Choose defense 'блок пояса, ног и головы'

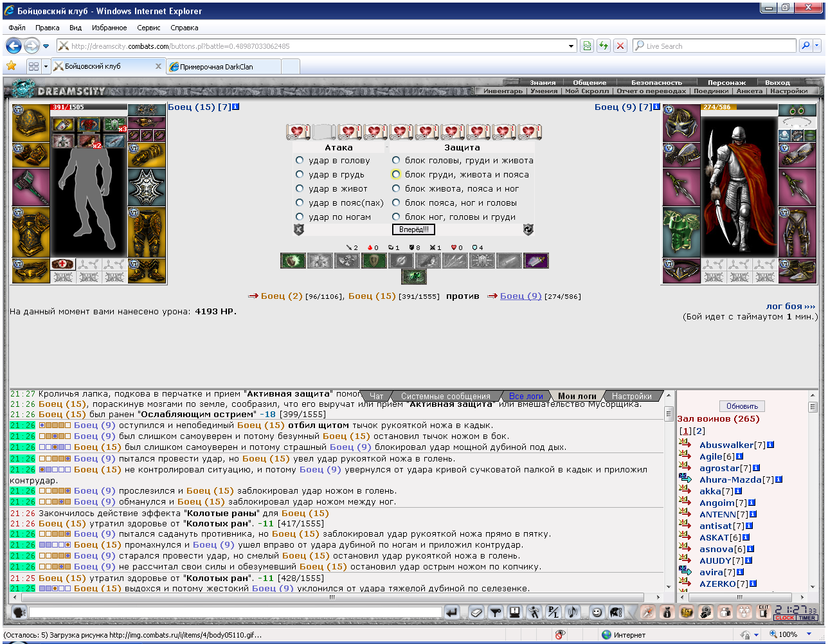click(x=396, y=203)
